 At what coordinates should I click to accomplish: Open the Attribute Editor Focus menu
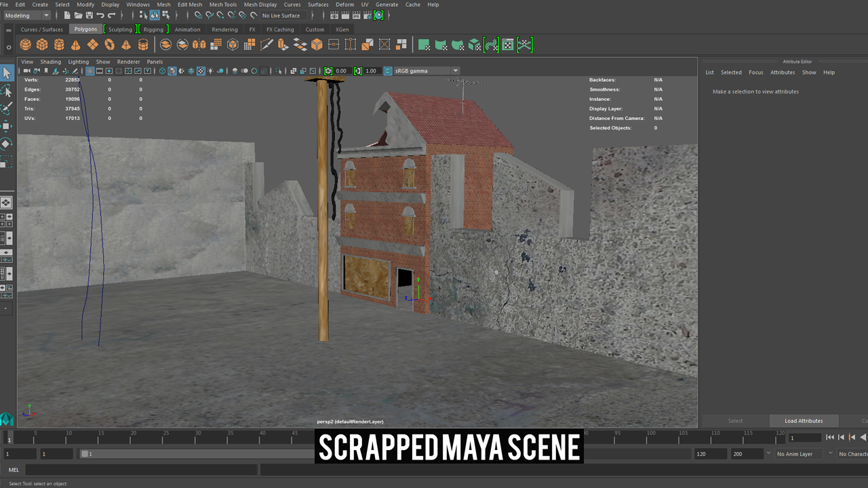pyautogui.click(x=755, y=73)
